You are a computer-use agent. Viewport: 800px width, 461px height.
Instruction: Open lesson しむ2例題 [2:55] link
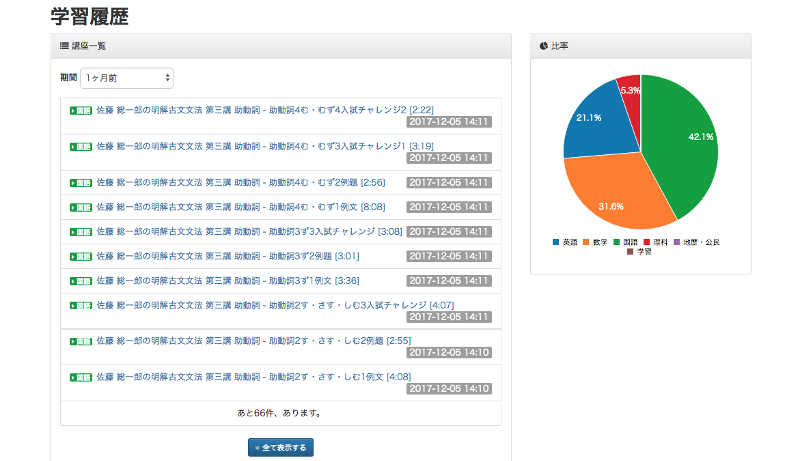tap(254, 340)
